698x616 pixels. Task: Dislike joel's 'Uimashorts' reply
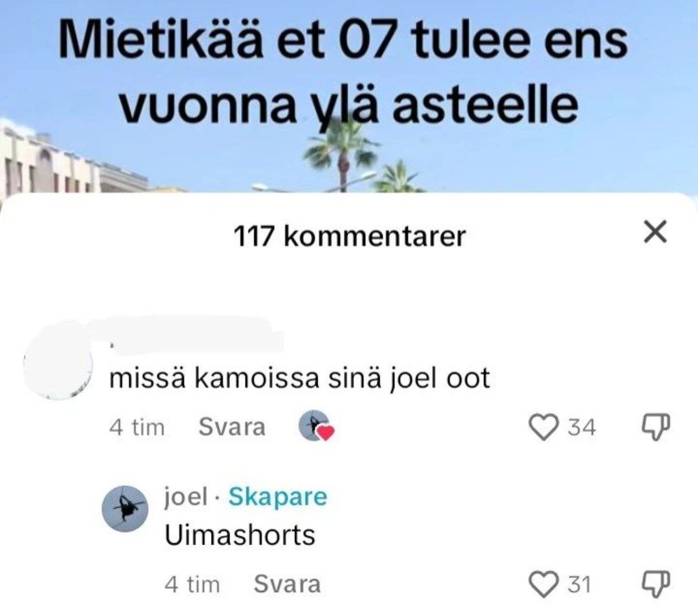[x=655, y=584]
